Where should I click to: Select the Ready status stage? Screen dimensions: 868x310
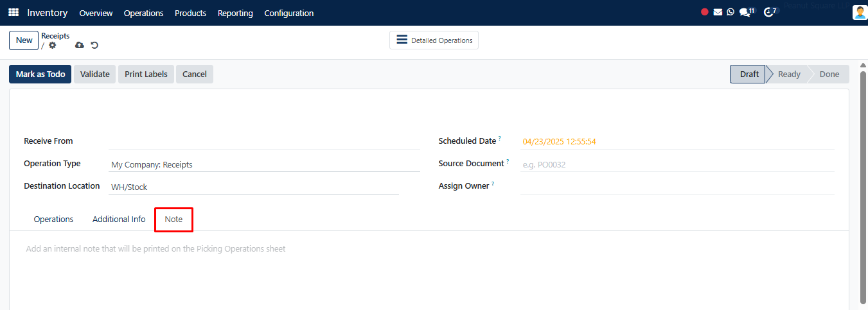pos(789,74)
